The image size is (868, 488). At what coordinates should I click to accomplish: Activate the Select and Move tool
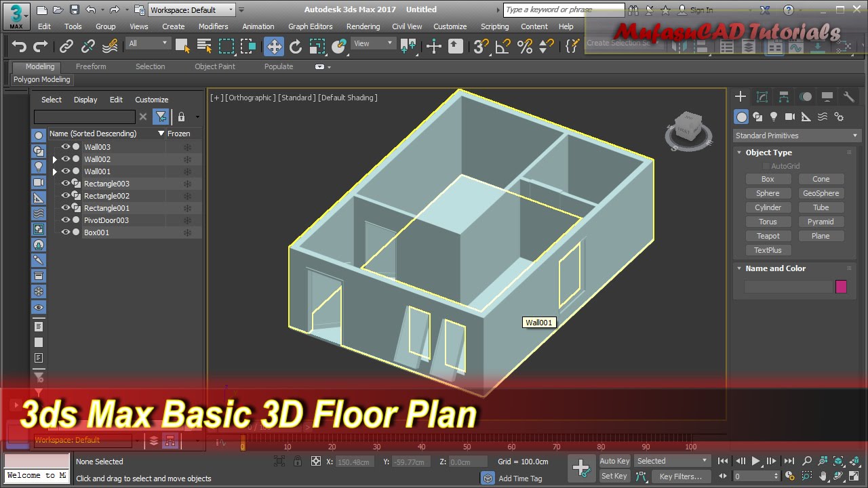click(x=274, y=46)
